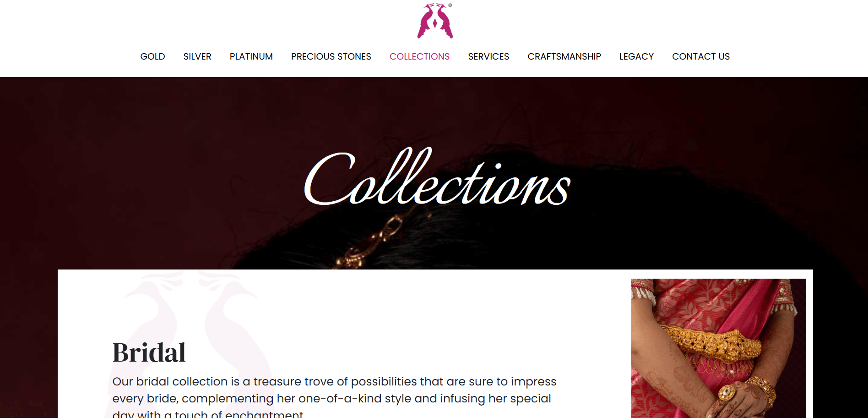Go to CONTACT US page
Screen dimensions: 868x418
point(701,56)
